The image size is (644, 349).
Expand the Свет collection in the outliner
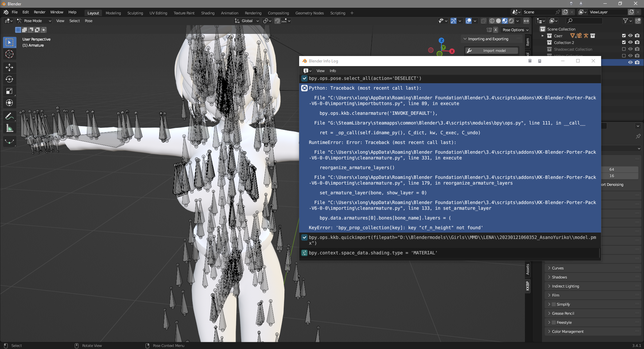(542, 36)
